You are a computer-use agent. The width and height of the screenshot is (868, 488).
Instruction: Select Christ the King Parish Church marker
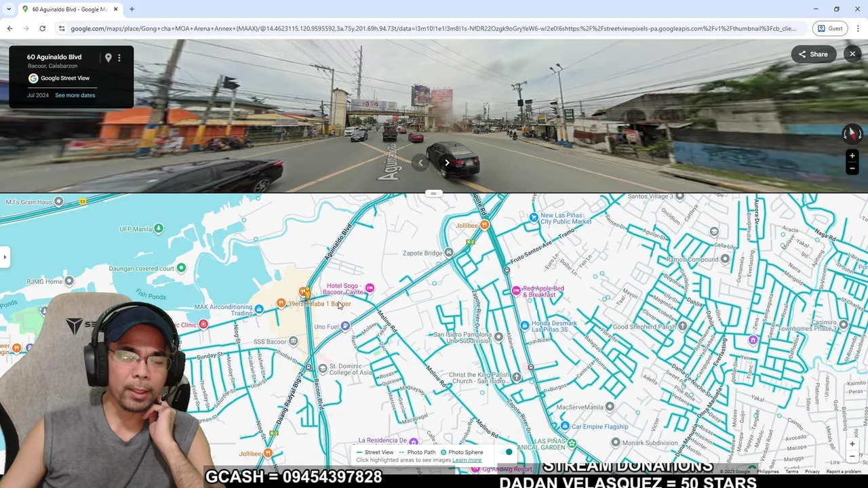coord(517,377)
